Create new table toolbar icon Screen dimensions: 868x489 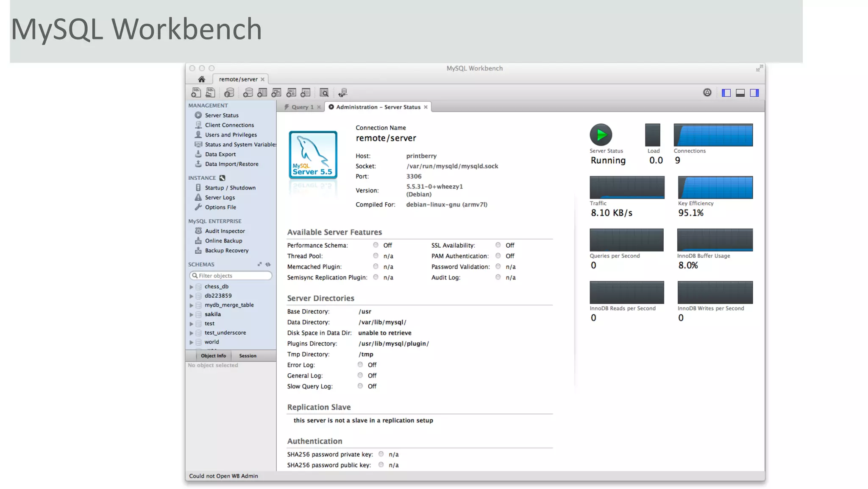coord(262,92)
